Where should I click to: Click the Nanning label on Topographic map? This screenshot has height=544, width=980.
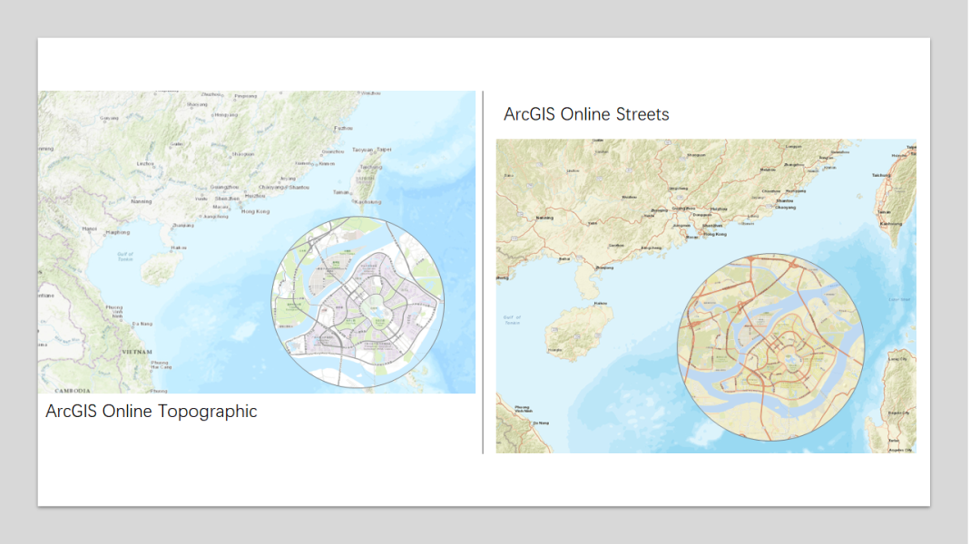pos(142,201)
